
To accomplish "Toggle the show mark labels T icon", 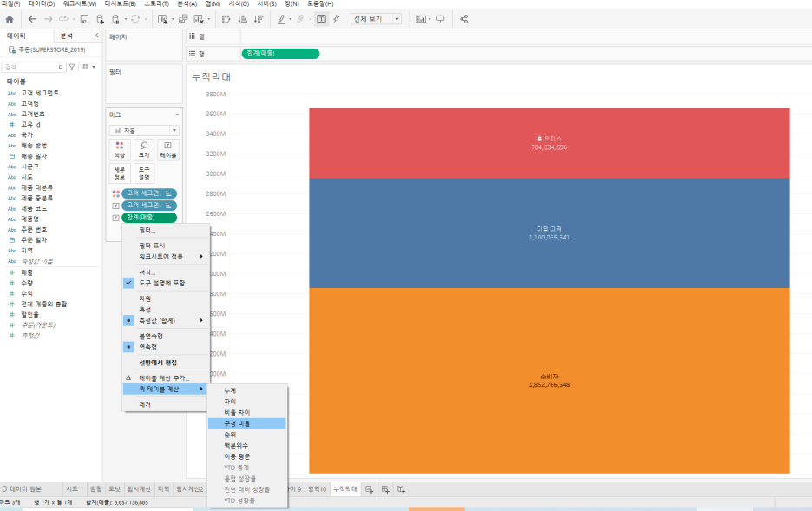I will click(x=321, y=19).
